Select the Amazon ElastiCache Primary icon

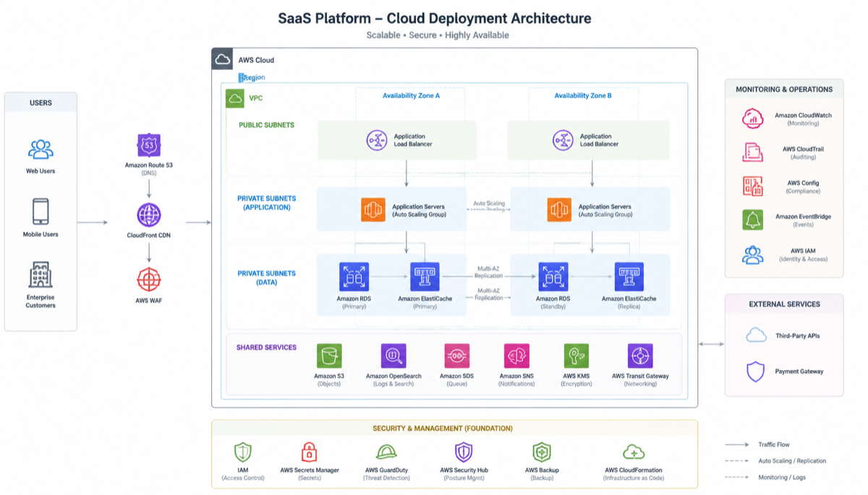pos(425,277)
